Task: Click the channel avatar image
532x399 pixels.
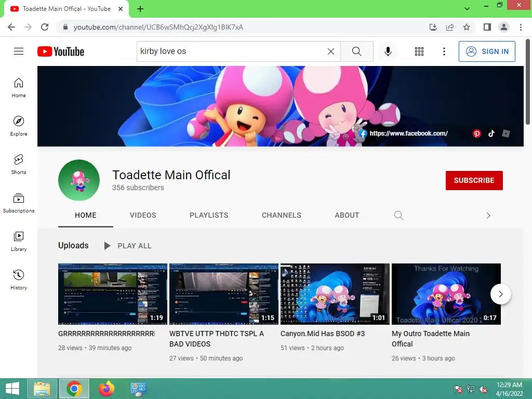Action: (79, 180)
